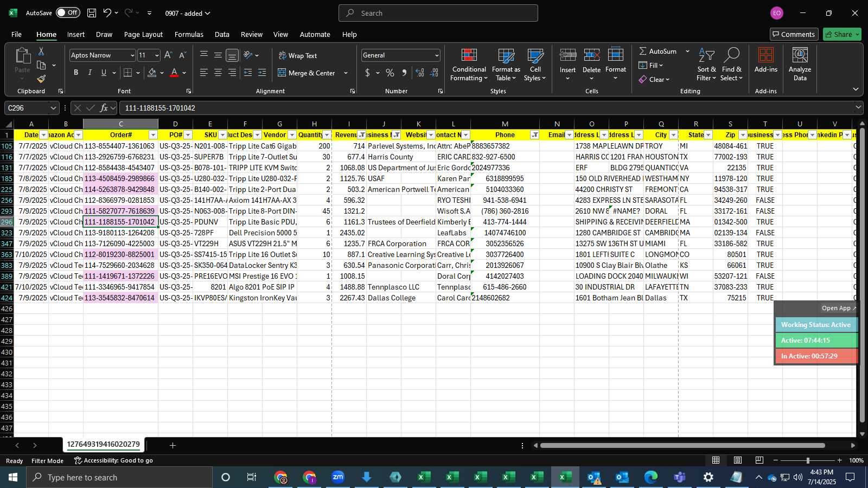Image resolution: width=868 pixels, height=488 pixels.
Task: Toggle Italic formatting
Action: tap(90, 73)
